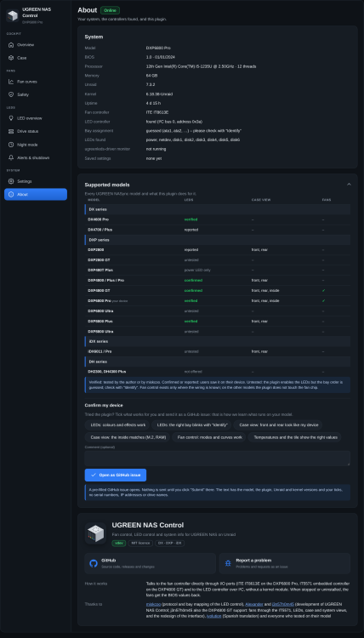Open the ivalution translator link
364x638 pixels.
coord(213,617)
